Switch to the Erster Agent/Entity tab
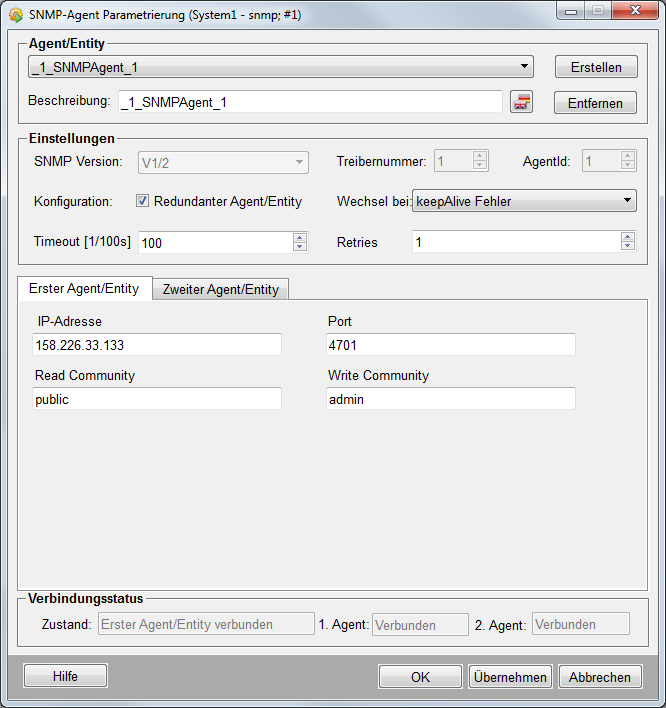666x708 pixels. coord(84,289)
